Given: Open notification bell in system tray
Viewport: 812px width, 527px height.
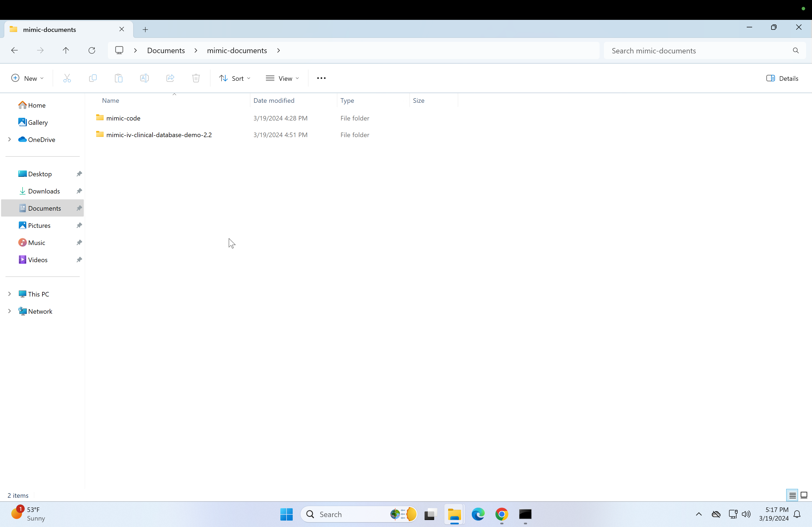Looking at the screenshot, I should (x=797, y=514).
